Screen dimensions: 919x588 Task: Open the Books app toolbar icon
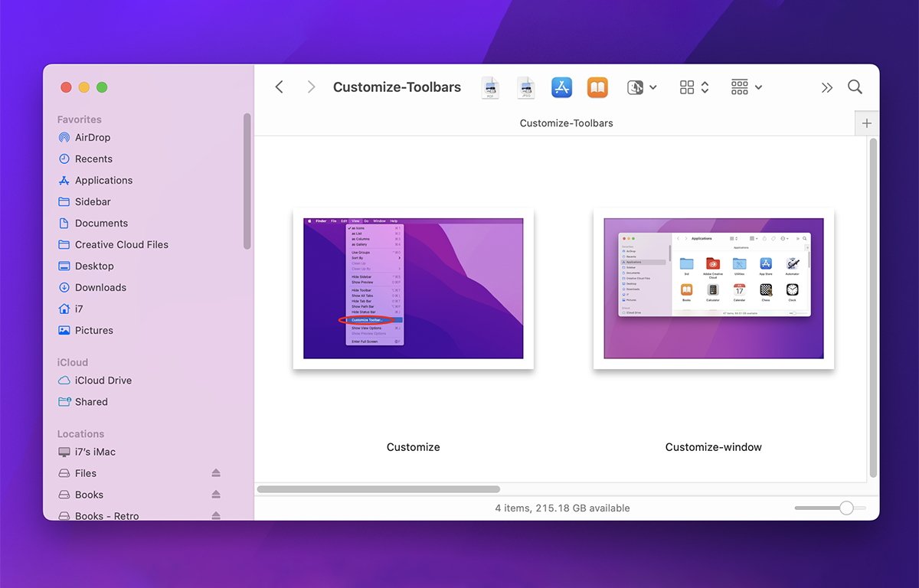(597, 87)
